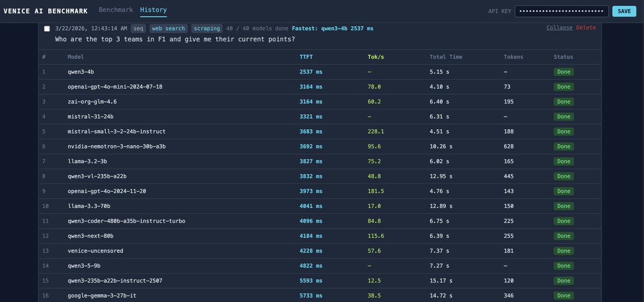Viewport: 644px width, 302px height.
Task: Click the SAVE button
Action: [624, 11]
